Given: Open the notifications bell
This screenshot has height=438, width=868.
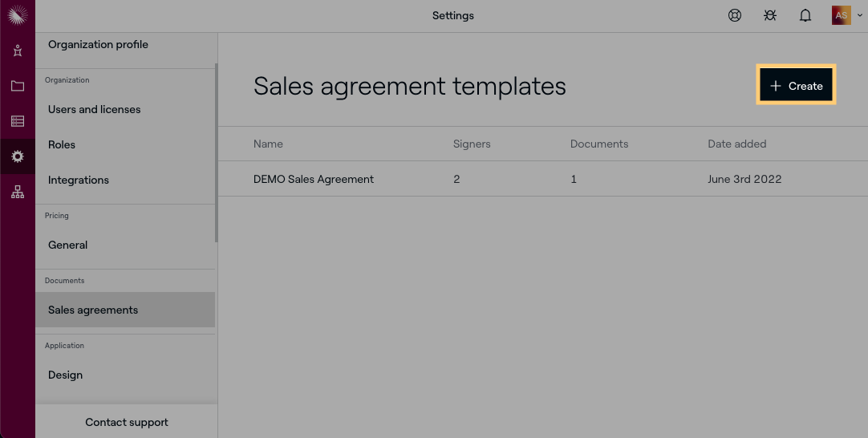Looking at the screenshot, I should tap(805, 15).
